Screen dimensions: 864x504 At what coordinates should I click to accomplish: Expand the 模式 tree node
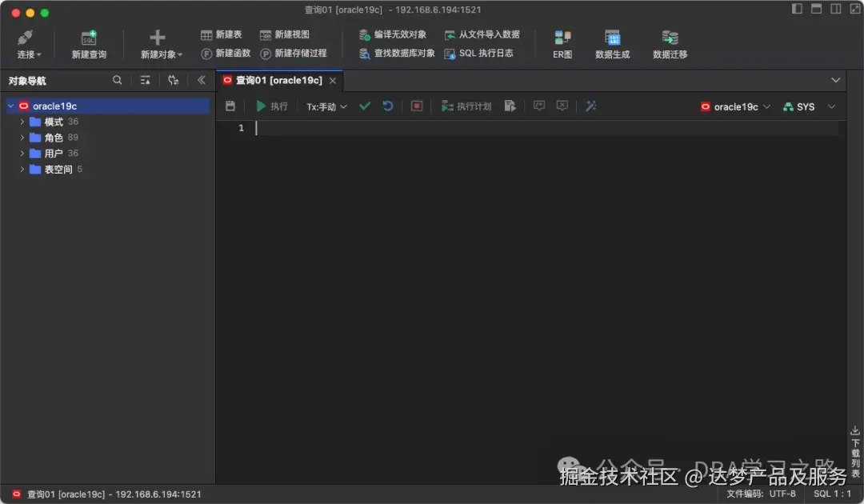[22, 121]
